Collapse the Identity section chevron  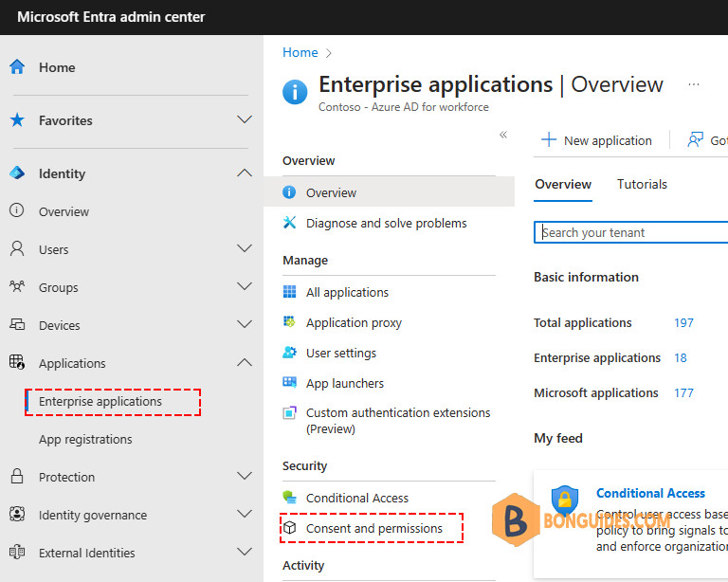pos(245,173)
